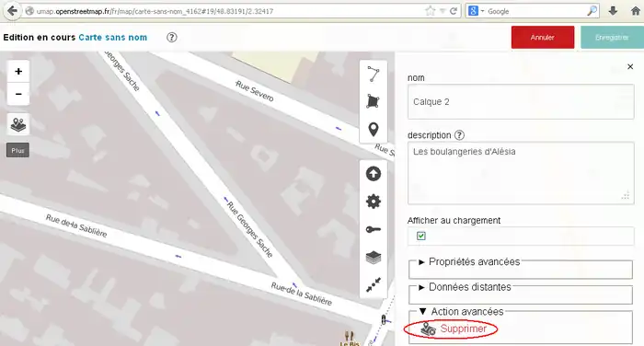Click the nom field containing Calque 2
The width and height of the screenshot is (644, 346).
tap(521, 102)
